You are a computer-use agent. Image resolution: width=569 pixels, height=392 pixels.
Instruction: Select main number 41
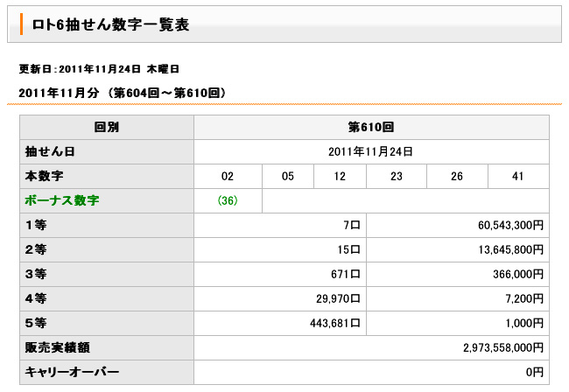518,176
